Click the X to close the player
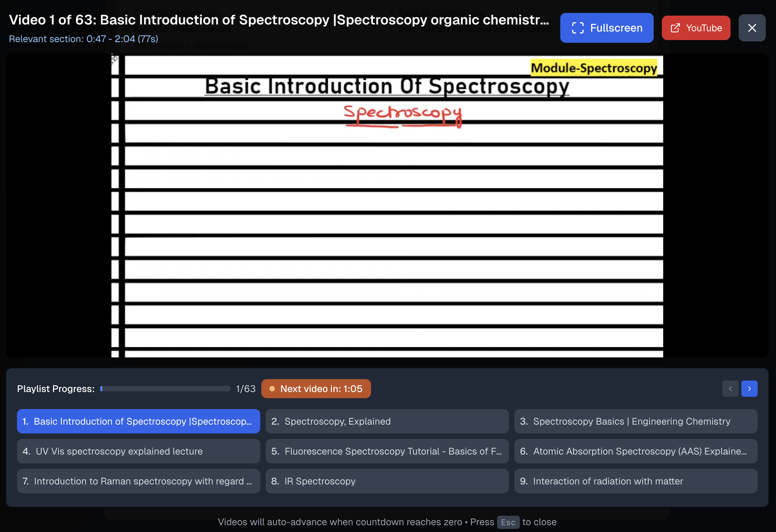The image size is (776, 532). [752, 28]
